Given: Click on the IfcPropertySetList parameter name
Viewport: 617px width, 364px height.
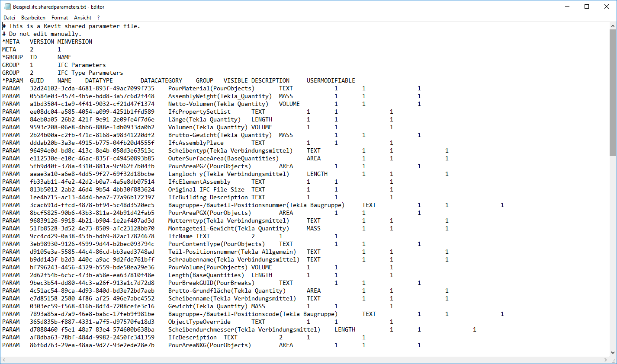Looking at the screenshot, I should tap(199, 112).
